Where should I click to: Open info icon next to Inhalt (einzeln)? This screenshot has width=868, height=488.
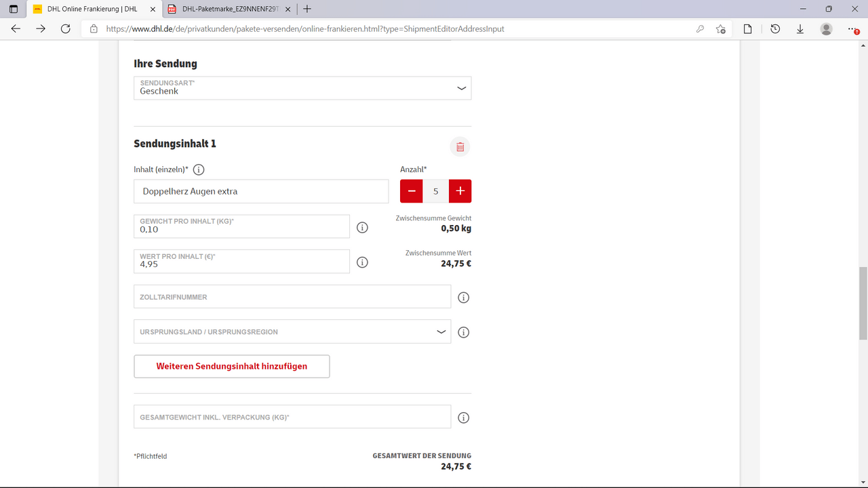point(199,169)
